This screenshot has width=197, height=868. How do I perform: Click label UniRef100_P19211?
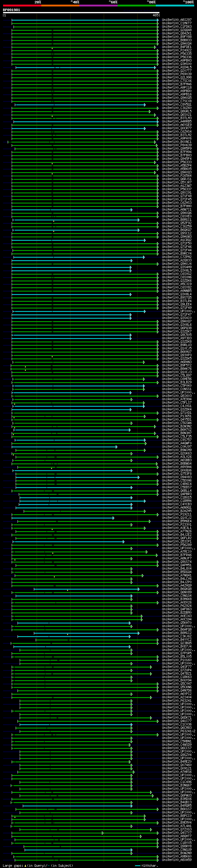tap(176, 515)
